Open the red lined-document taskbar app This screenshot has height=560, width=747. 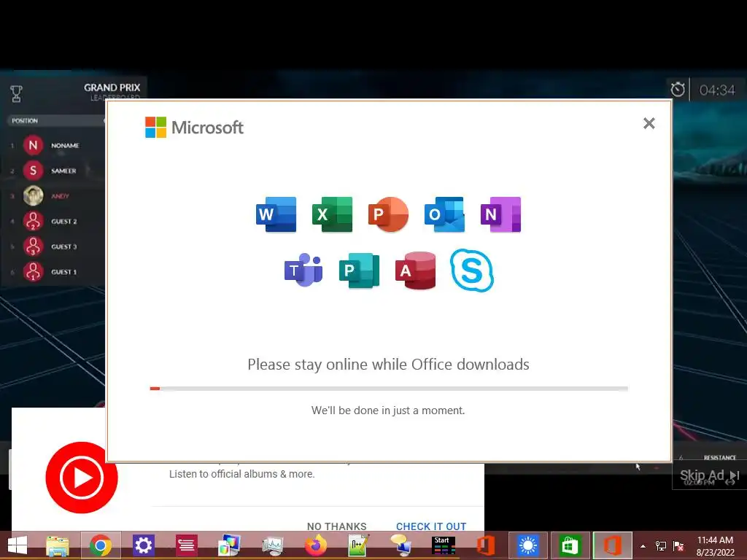click(x=186, y=545)
